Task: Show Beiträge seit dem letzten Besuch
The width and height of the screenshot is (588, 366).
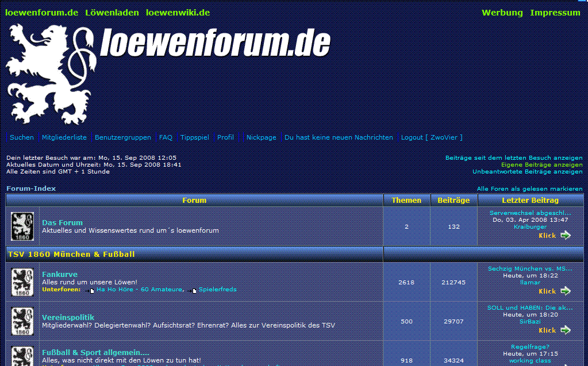Action: 514,158
